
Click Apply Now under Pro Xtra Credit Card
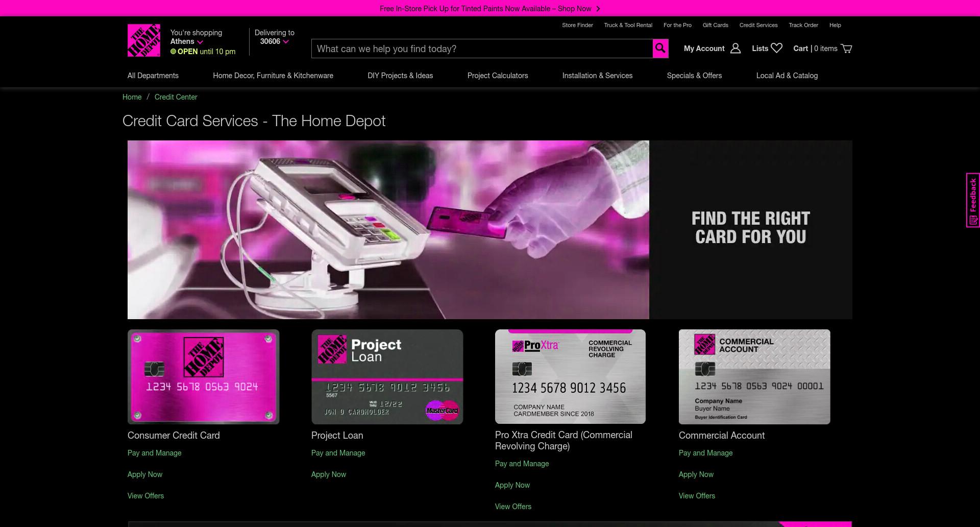tap(512, 485)
